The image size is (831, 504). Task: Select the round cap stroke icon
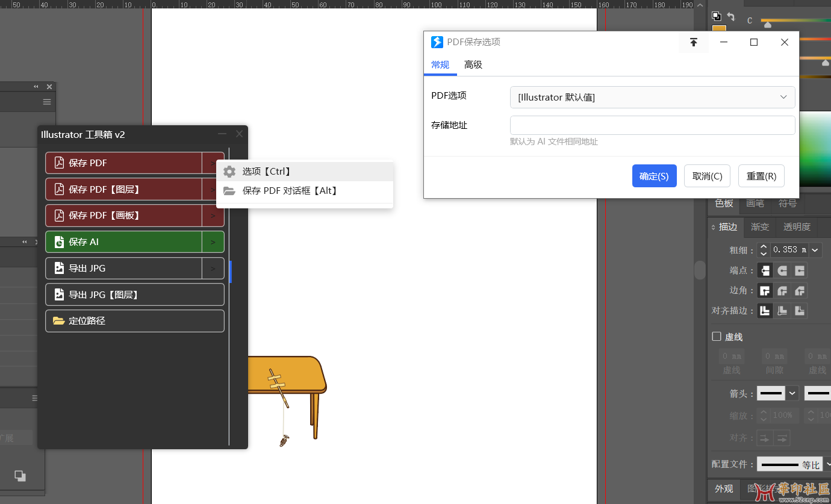click(x=782, y=270)
